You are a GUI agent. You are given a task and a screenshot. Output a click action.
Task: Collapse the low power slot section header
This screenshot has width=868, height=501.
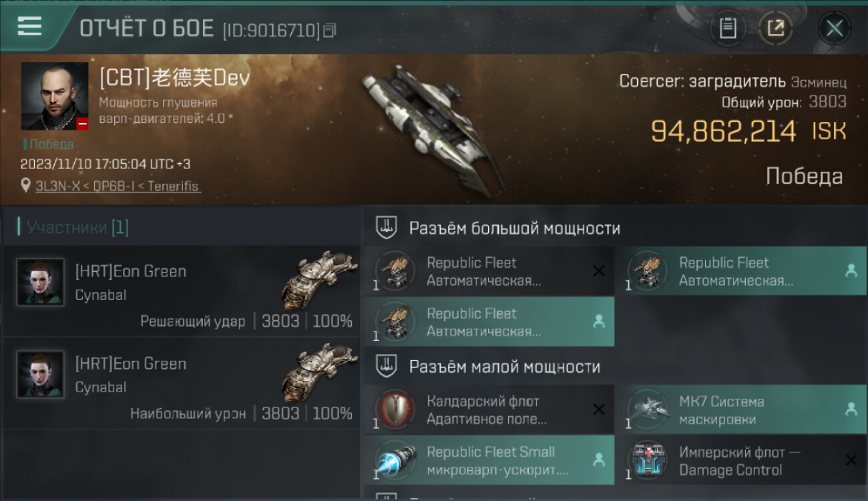coord(614,366)
